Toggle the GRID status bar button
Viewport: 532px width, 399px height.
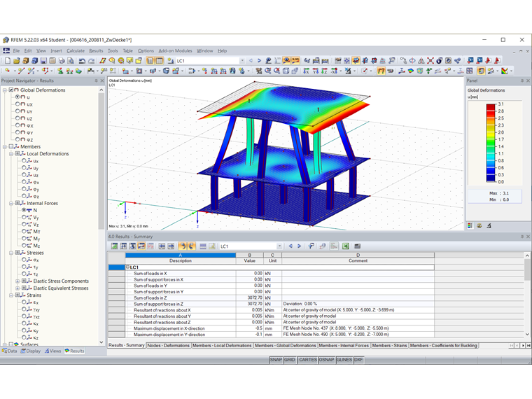click(289, 360)
